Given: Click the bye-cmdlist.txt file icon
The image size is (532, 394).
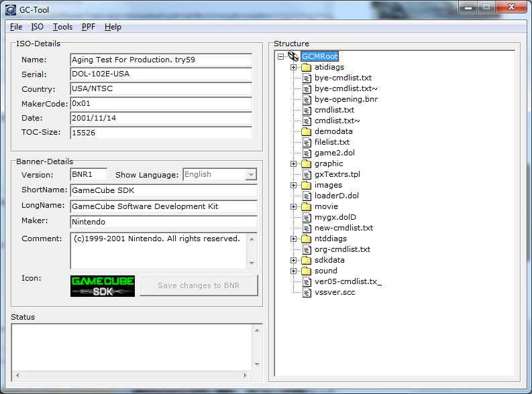Looking at the screenshot, I should coord(307,78).
